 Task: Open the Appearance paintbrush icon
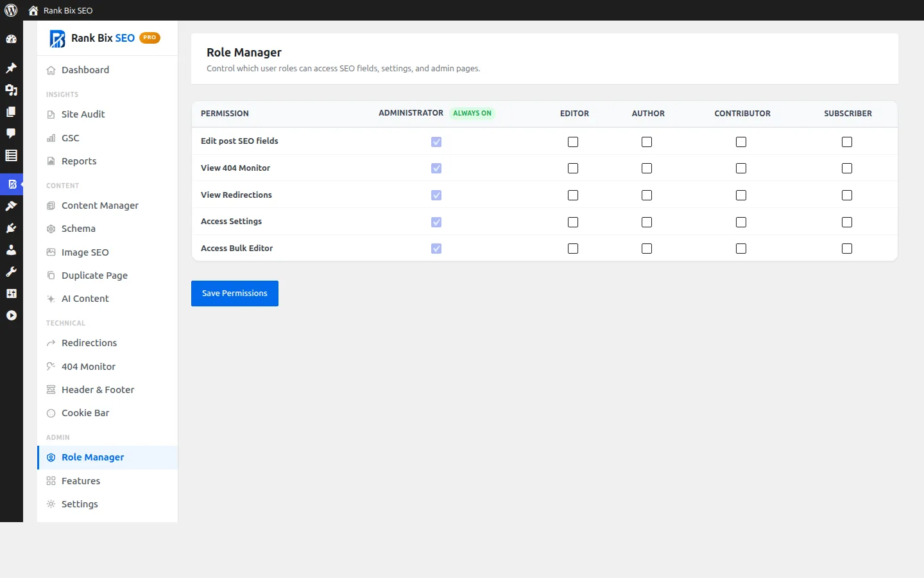click(x=11, y=206)
